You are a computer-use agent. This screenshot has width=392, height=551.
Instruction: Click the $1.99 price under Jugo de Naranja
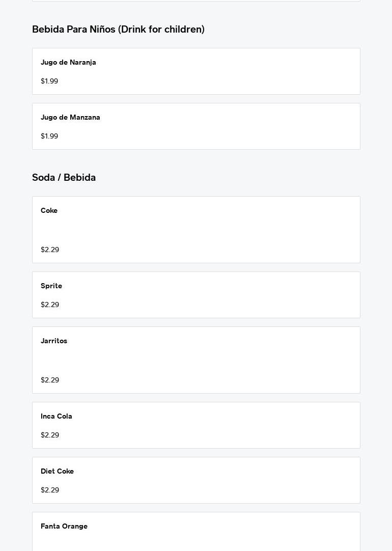(49, 81)
